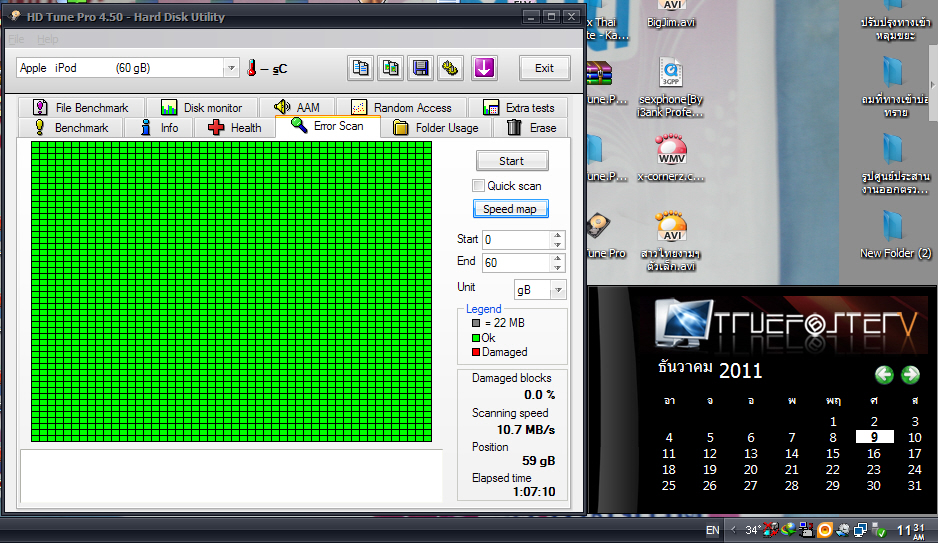Click the temperature thermometer icon
The height and width of the screenshot is (543, 938).
coord(253,68)
